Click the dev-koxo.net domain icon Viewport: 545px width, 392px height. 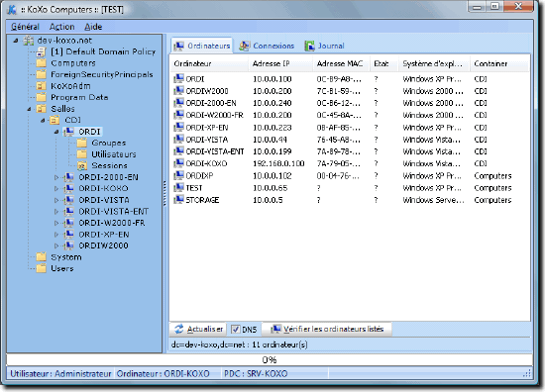tap(29, 41)
